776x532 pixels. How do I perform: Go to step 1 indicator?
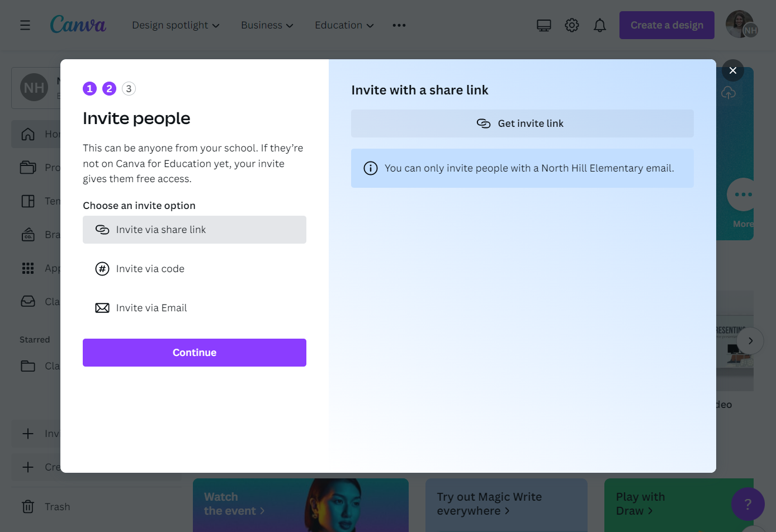(90, 88)
